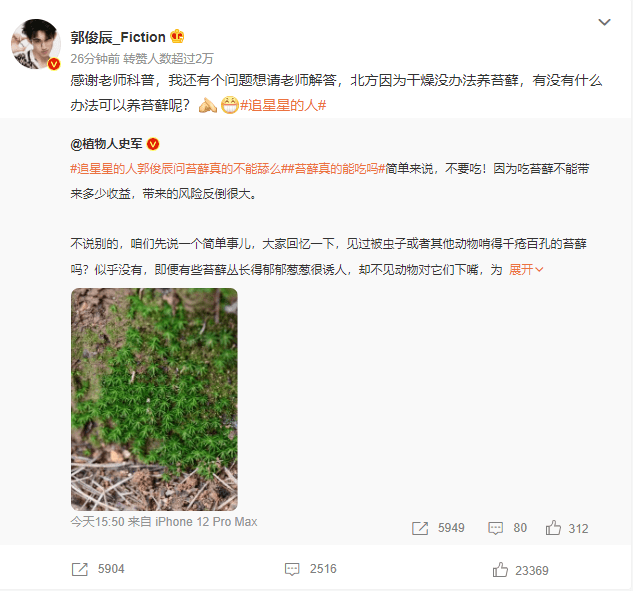
Task: Open the 2516 comments section
Action: [310, 569]
